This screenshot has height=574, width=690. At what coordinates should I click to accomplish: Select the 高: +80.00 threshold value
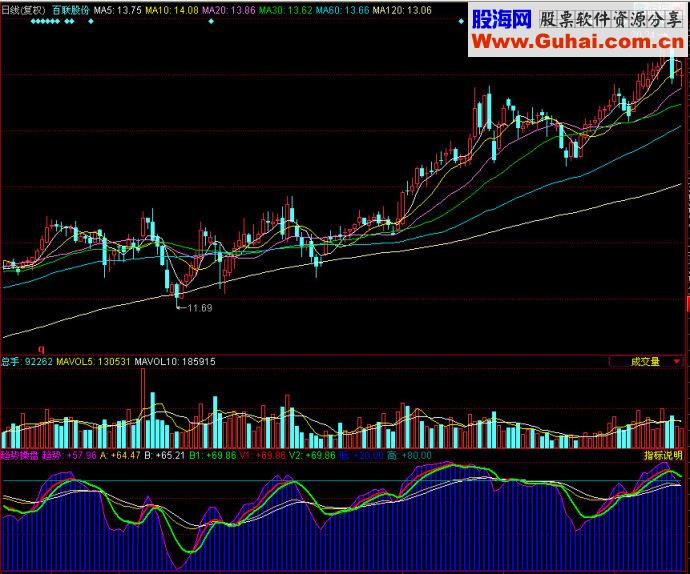click(410, 455)
